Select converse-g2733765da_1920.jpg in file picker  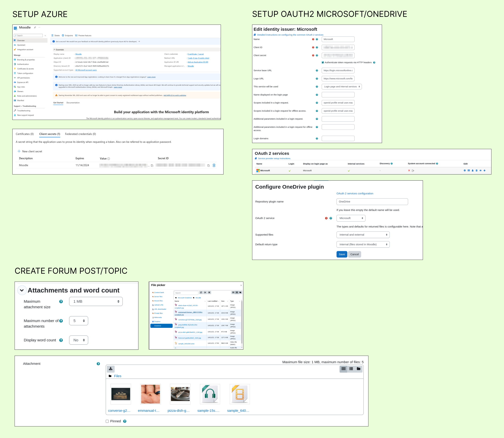tap(190, 320)
